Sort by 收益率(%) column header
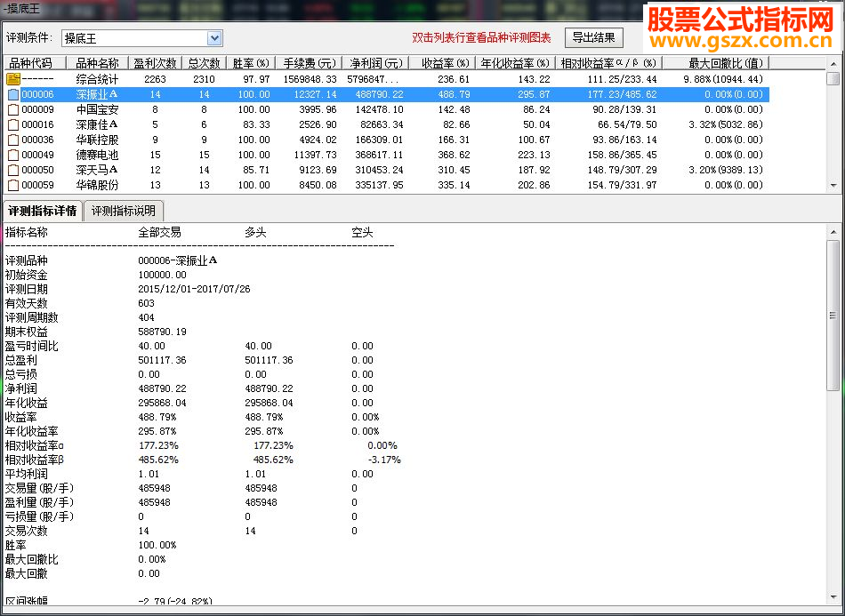845x616 pixels. (442, 63)
